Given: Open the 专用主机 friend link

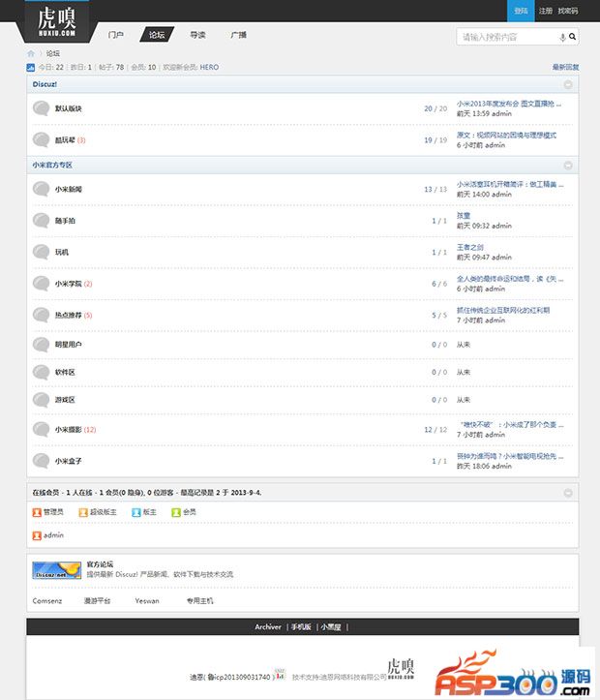Looking at the screenshot, I should pos(200,601).
